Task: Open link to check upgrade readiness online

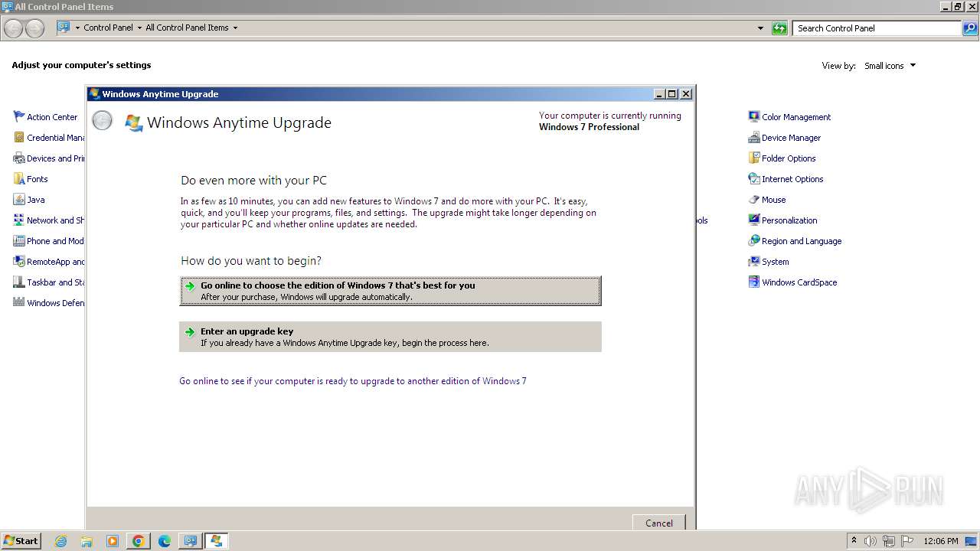Action: click(353, 381)
